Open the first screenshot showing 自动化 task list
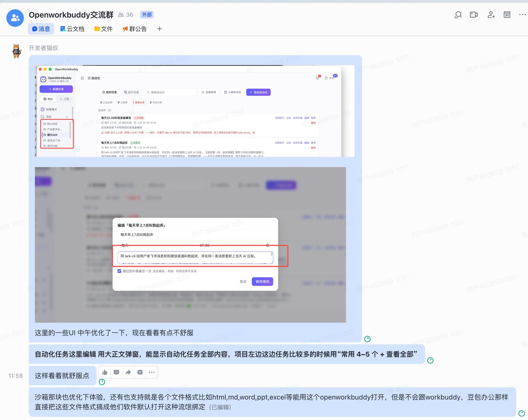 195,111
